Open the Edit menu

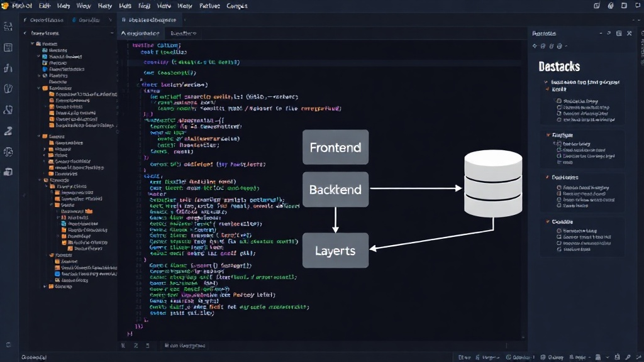click(x=45, y=6)
